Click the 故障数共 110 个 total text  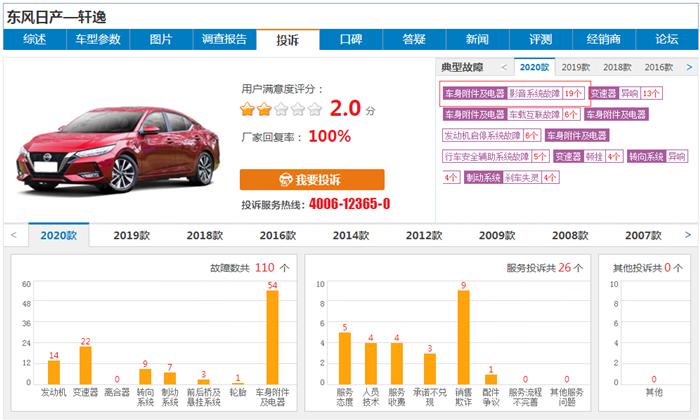tap(250, 268)
